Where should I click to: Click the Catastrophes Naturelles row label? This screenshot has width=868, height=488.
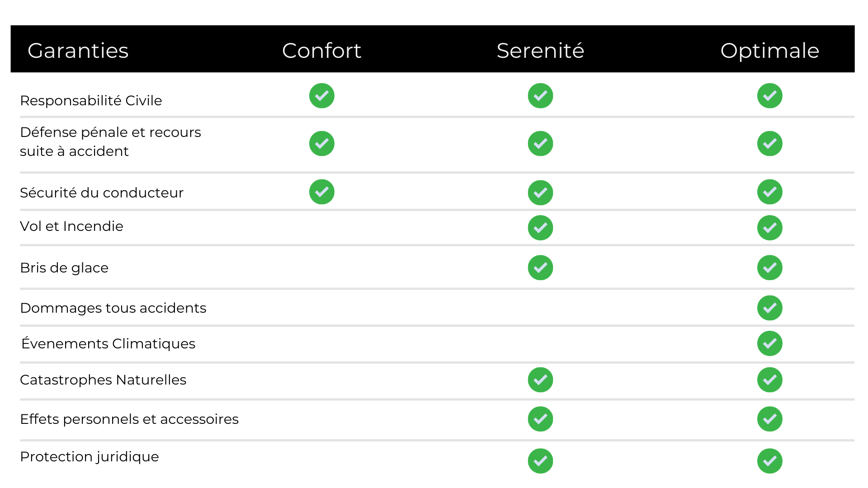coord(103,380)
